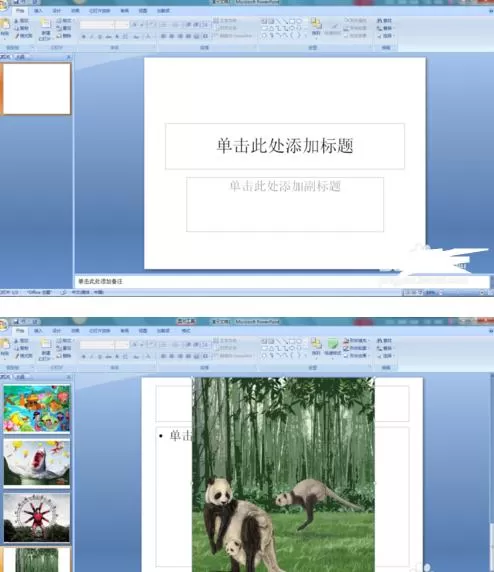The height and width of the screenshot is (572, 494).
Task: Toggle Underline in upper window font group
Action: pos(100,36)
